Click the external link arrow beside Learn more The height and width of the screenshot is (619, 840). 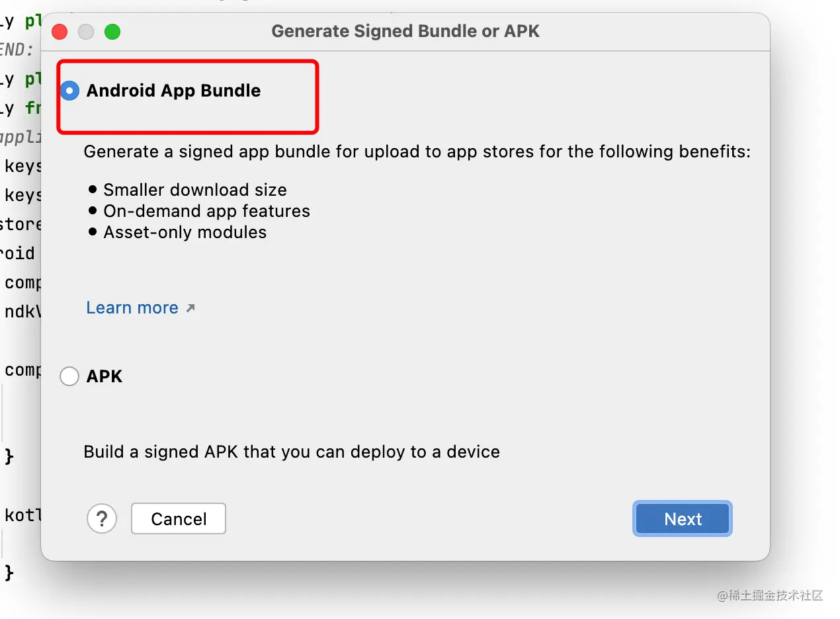coord(190,308)
